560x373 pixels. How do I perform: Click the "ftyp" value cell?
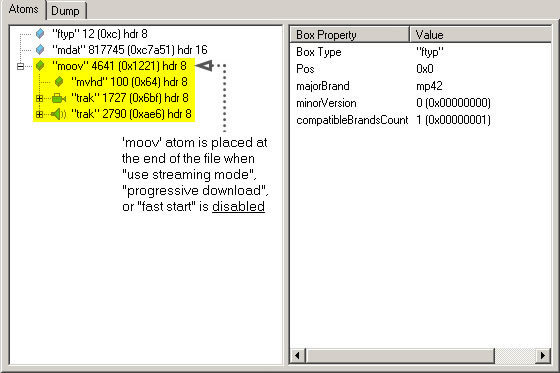430,52
